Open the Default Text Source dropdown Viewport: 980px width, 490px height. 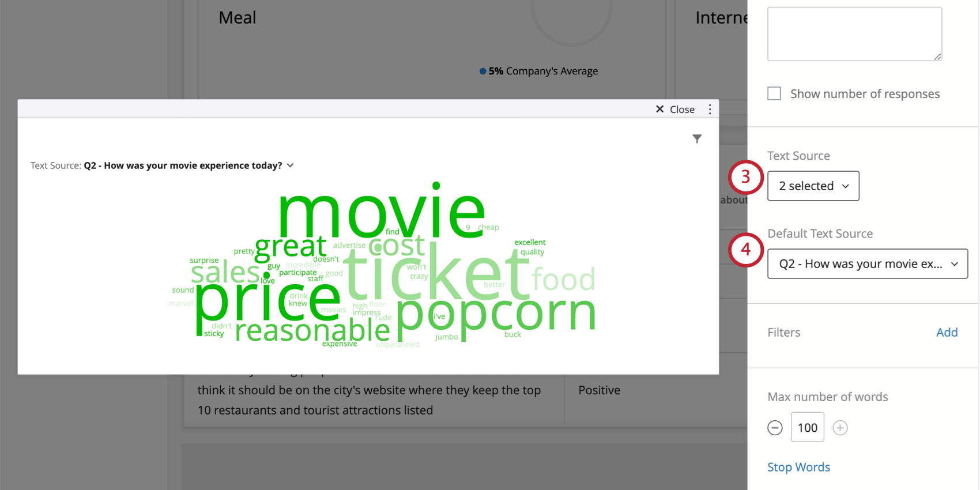click(x=867, y=263)
